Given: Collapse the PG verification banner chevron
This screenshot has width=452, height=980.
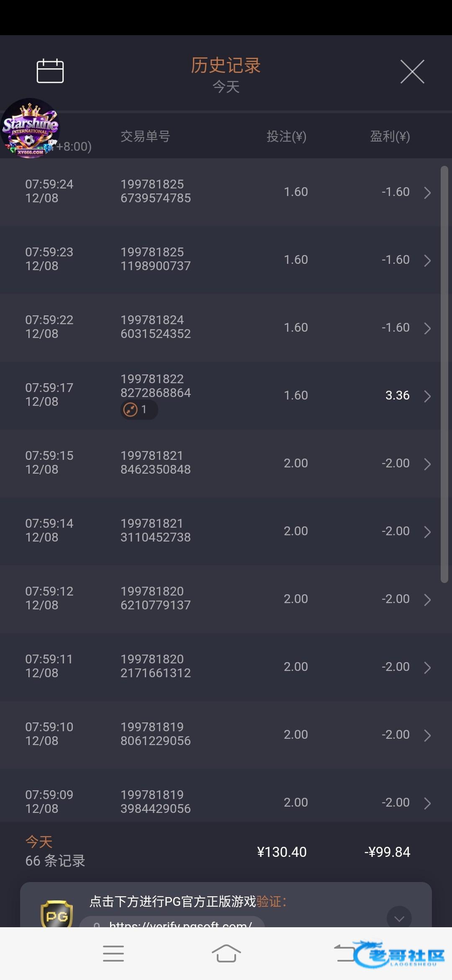Looking at the screenshot, I should [x=399, y=918].
